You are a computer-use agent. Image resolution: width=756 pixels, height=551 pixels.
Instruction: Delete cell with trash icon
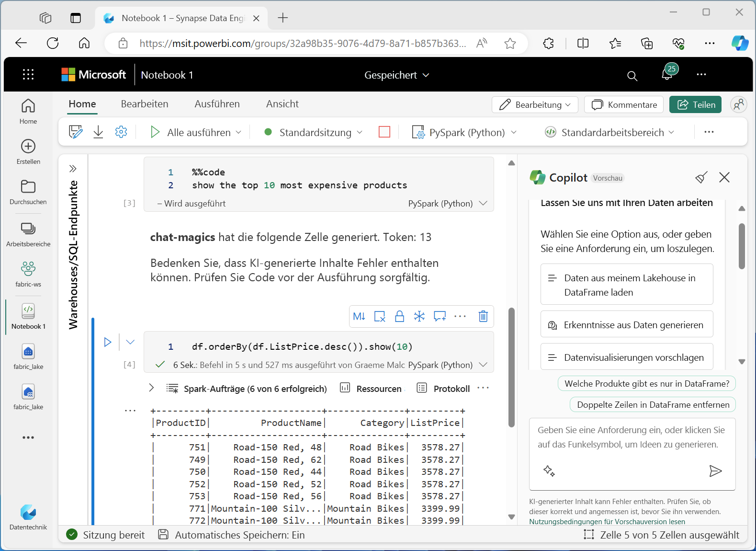tap(483, 316)
